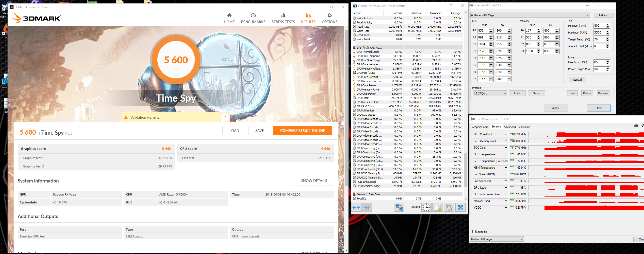Click Reset all in OverdriveNTool

[577, 80]
